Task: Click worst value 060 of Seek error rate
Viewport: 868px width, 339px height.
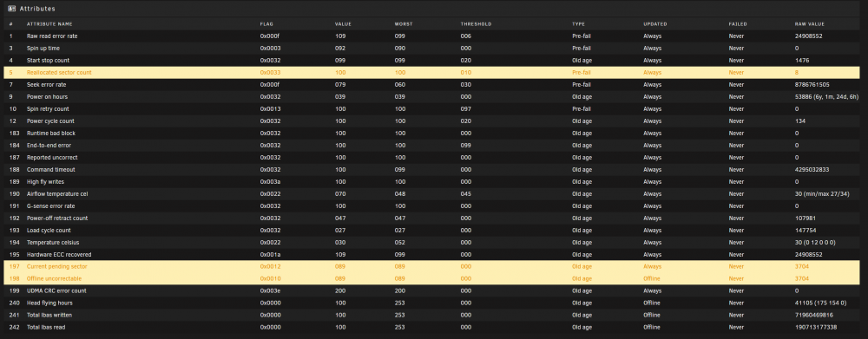Action: tap(399, 85)
